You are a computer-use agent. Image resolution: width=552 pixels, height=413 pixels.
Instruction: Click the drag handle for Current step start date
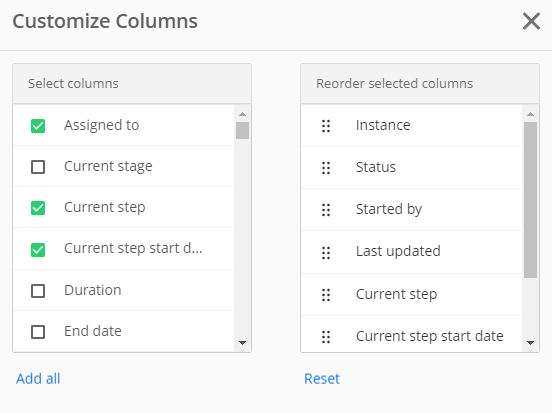click(326, 337)
